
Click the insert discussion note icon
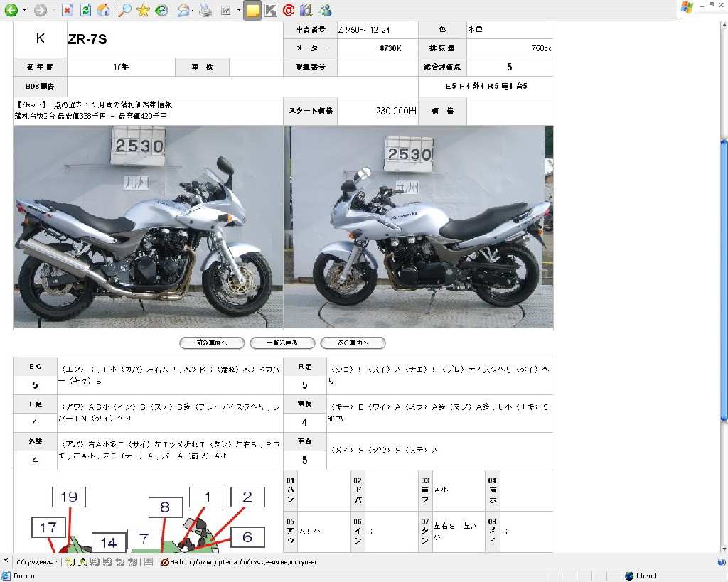(70, 562)
